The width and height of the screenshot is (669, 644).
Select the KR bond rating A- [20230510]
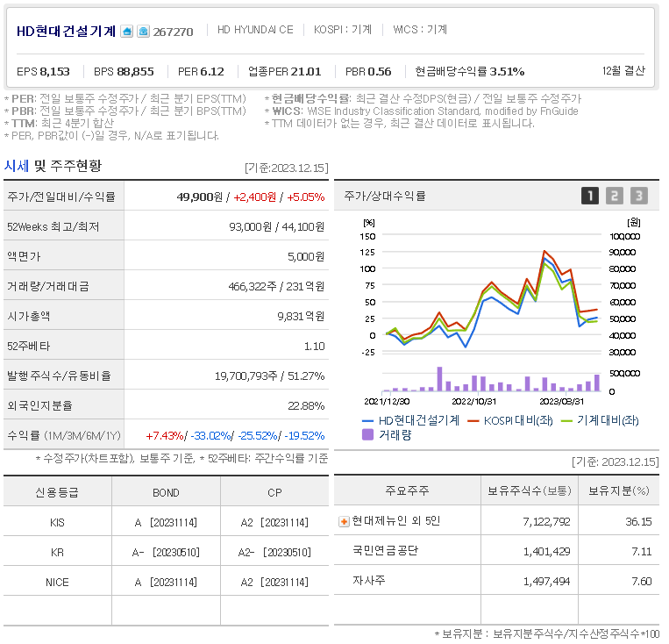(x=166, y=553)
